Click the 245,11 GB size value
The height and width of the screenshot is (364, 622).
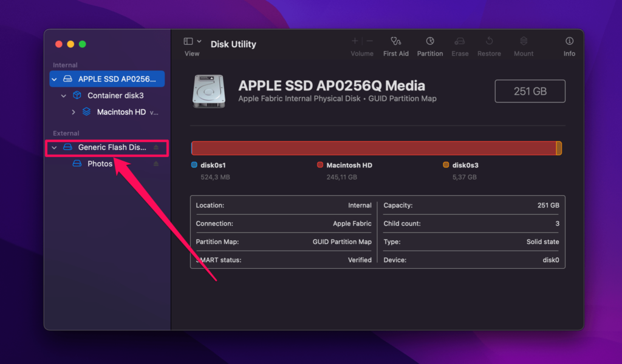[341, 177]
